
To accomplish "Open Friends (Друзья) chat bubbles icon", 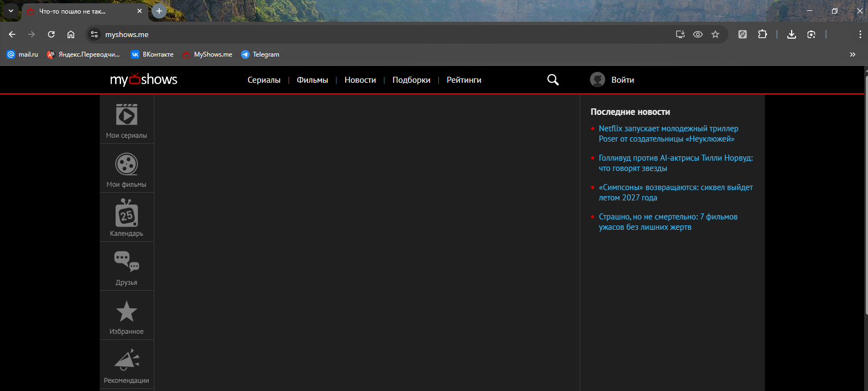I will coord(126,262).
